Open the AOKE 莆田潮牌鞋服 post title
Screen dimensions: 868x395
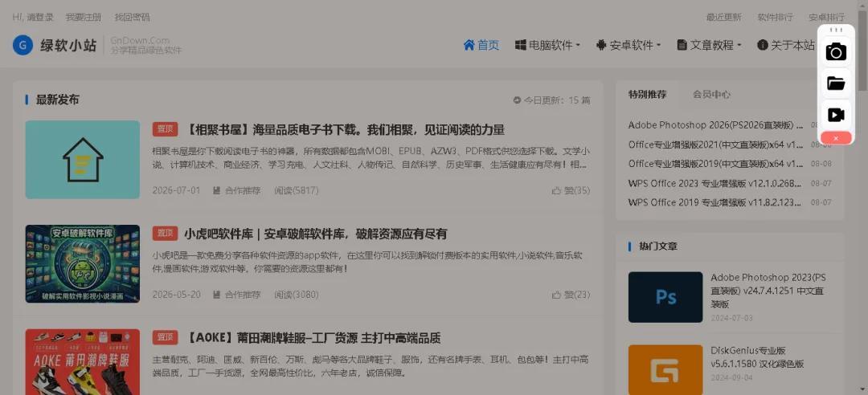point(312,338)
